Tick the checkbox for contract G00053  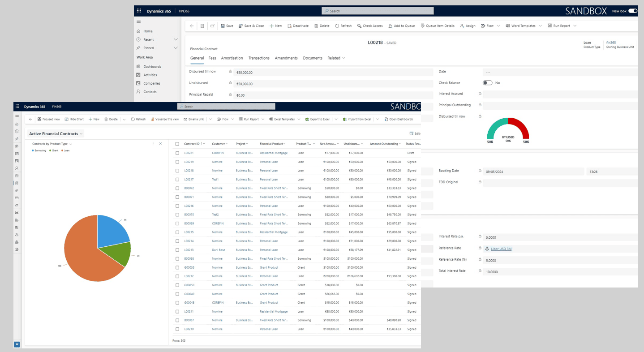pyautogui.click(x=177, y=267)
